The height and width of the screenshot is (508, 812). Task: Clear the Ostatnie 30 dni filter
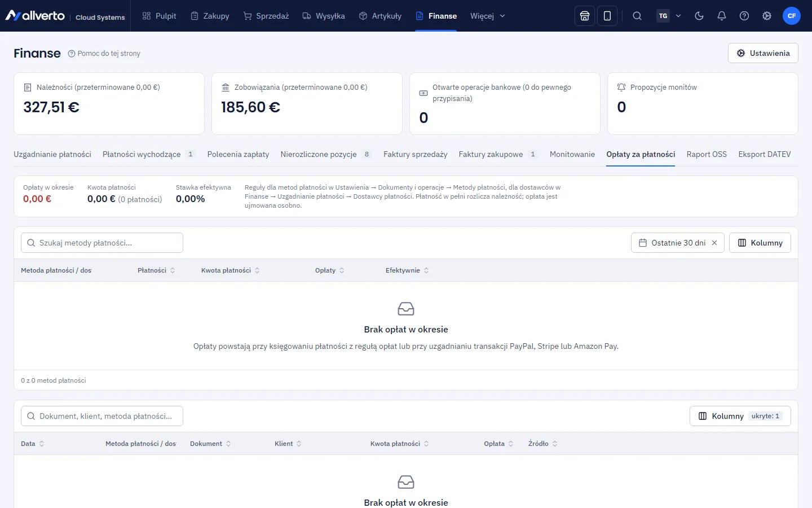pos(714,243)
